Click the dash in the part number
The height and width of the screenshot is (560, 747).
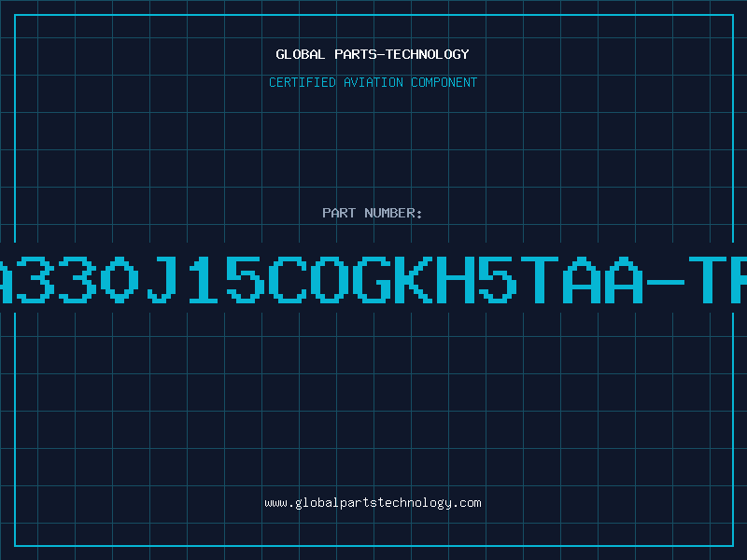point(666,282)
